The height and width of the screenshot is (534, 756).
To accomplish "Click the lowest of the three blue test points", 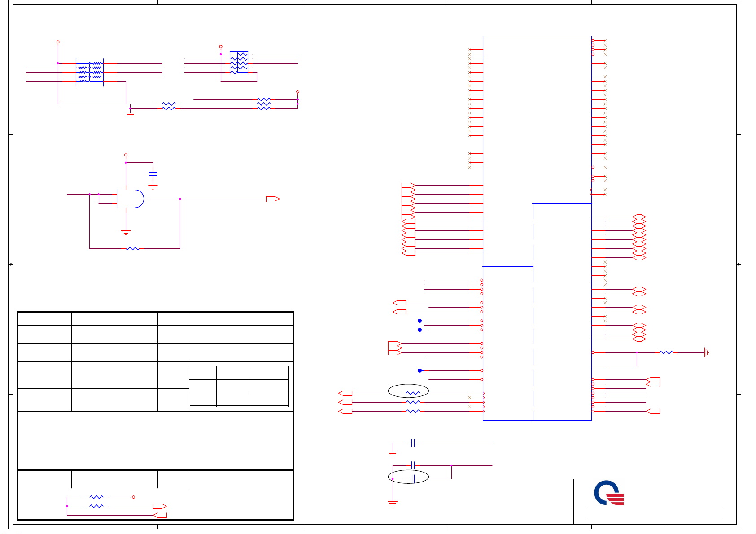I will pyautogui.click(x=420, y=370).
